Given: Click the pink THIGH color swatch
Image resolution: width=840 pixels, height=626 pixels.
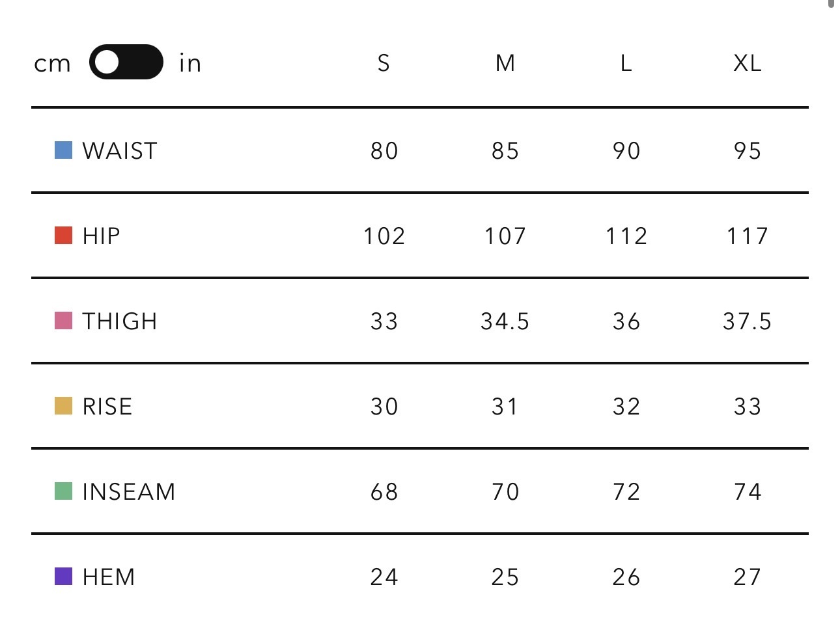Looking at the screenshot, I should point(63,321).
